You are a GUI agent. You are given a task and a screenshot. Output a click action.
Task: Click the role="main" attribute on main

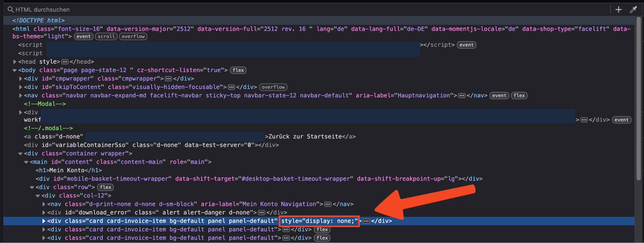pyautogui.click(x=188, y=162)
